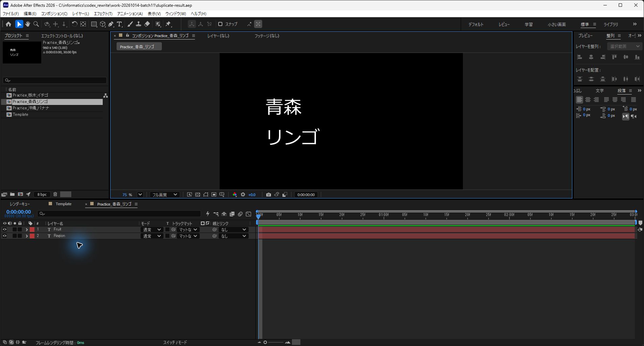Switch to the レンダーキュー tab
The height and width of the screenshot is (346, 644).
pos(20,204)
